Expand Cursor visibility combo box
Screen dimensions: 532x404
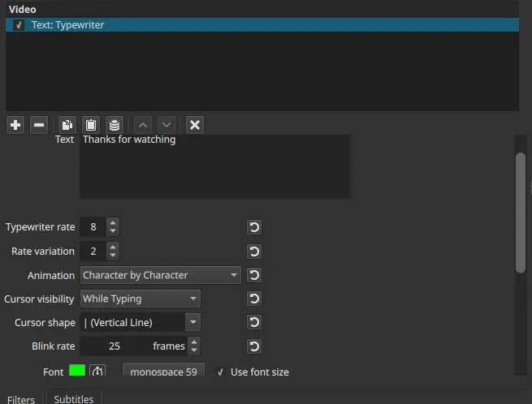(140, 299)
